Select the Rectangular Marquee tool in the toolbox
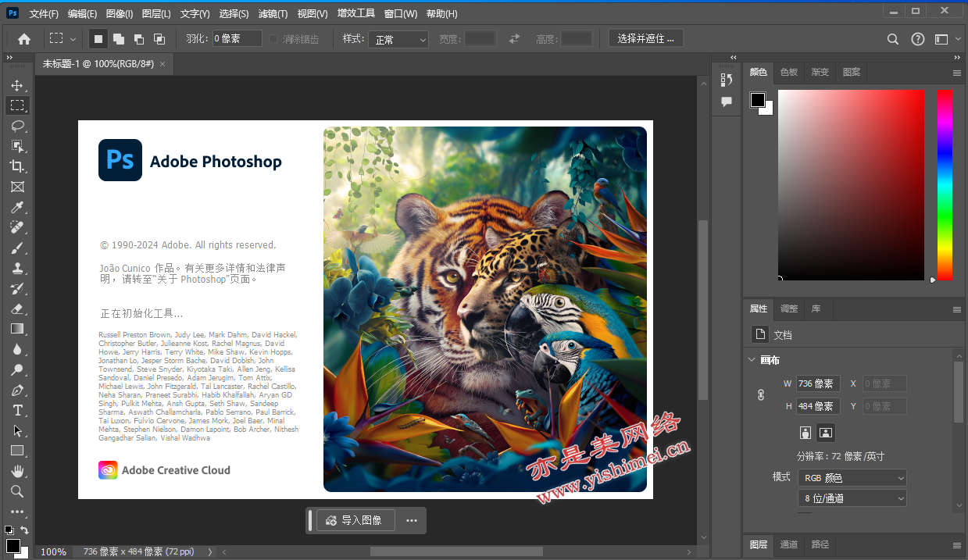The image size is (968, 560). point(17,105)
